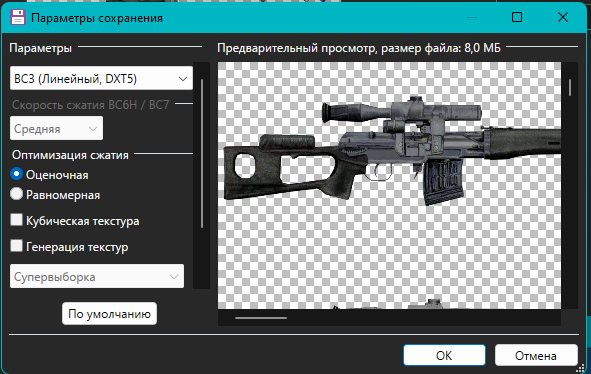This screenshot has height=374, width=591.
Task: Click the floppy disk save icon in title bar
Action: point(17,17)
